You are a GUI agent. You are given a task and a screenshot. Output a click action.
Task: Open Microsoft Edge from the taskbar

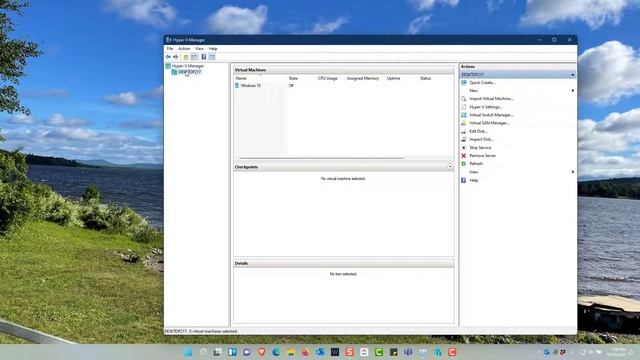[276, 352]
